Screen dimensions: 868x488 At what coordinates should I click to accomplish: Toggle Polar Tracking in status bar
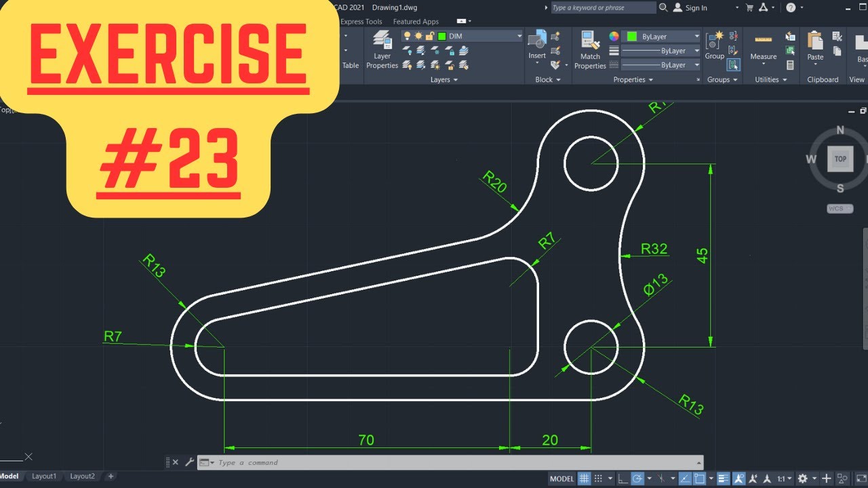tap(637, 479)
